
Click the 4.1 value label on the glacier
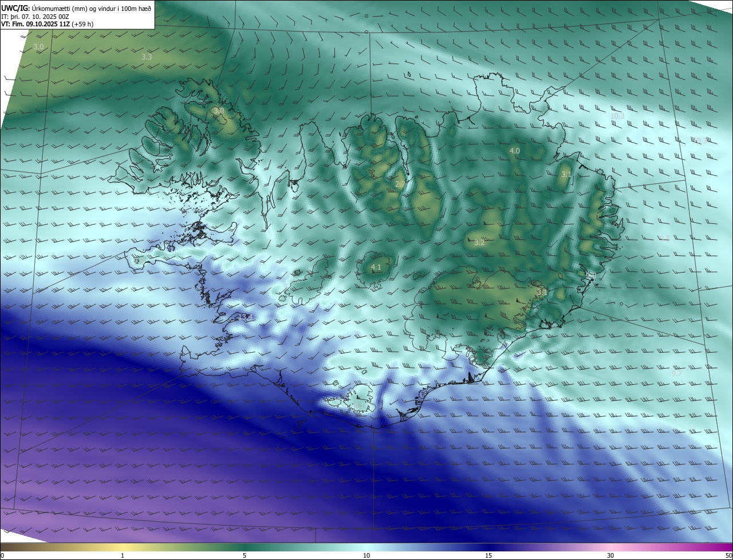pos(376,267)
